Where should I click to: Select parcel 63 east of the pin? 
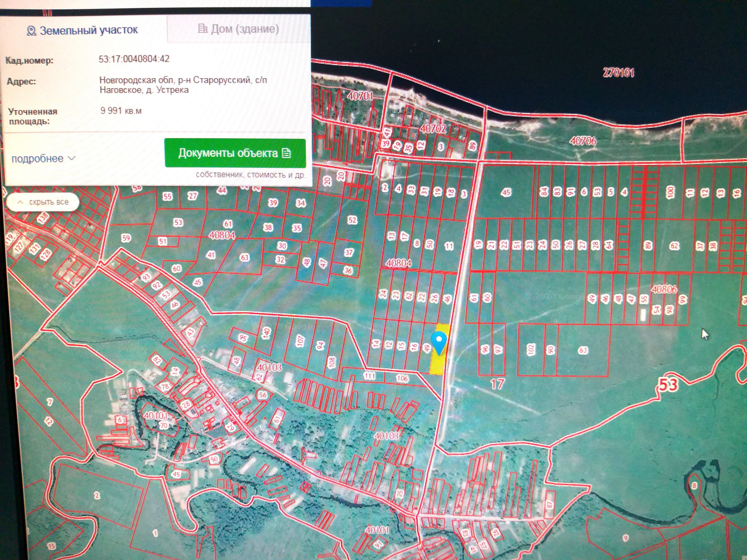pos(582,350)
